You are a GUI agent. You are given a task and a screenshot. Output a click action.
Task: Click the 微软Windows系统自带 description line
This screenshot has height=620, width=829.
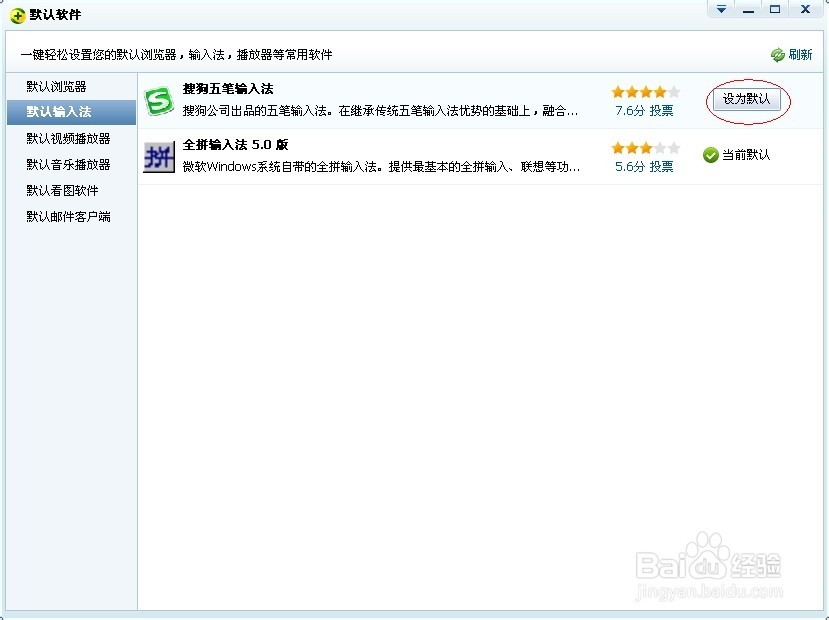tap(381, 167)
